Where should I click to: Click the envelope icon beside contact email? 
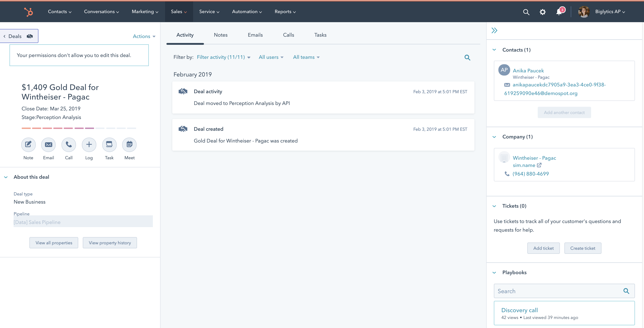click(507, 85)
